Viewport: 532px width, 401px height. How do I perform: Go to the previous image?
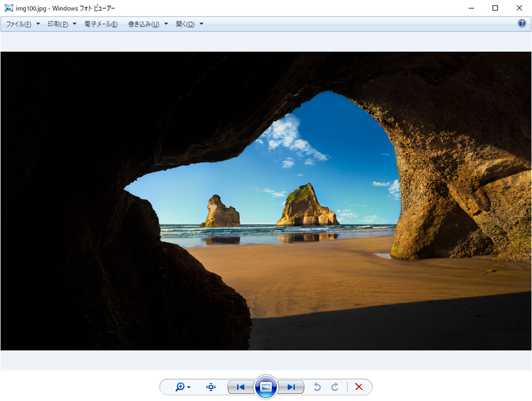[241, 386]
